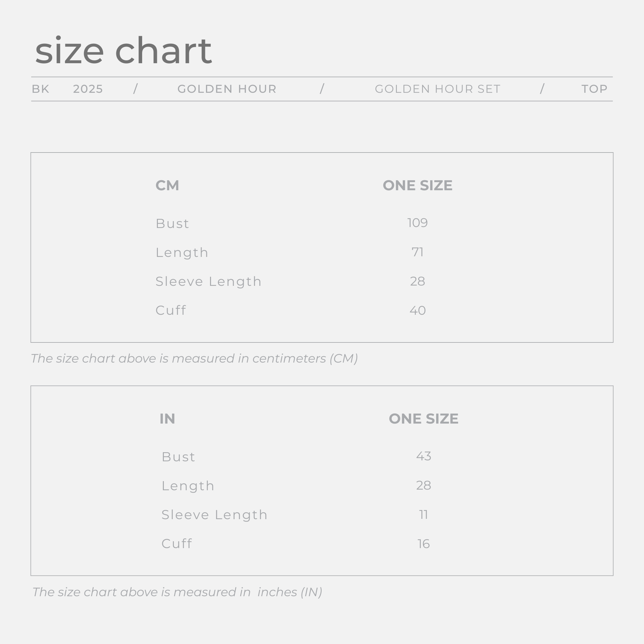644x644 pixels.
Task: Click the inches (IN) footnote text
Action: click(177, 592)
